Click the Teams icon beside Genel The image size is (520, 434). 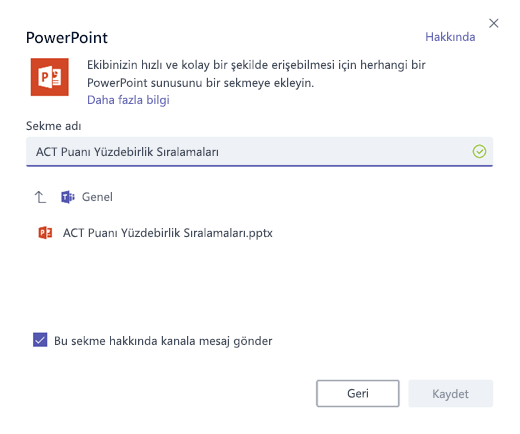68,197
